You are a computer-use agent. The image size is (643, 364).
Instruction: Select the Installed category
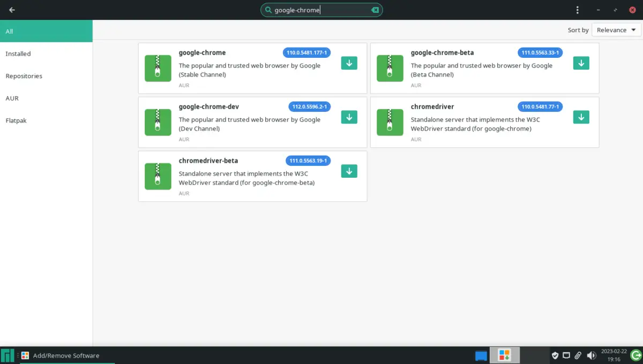point(46,54)
